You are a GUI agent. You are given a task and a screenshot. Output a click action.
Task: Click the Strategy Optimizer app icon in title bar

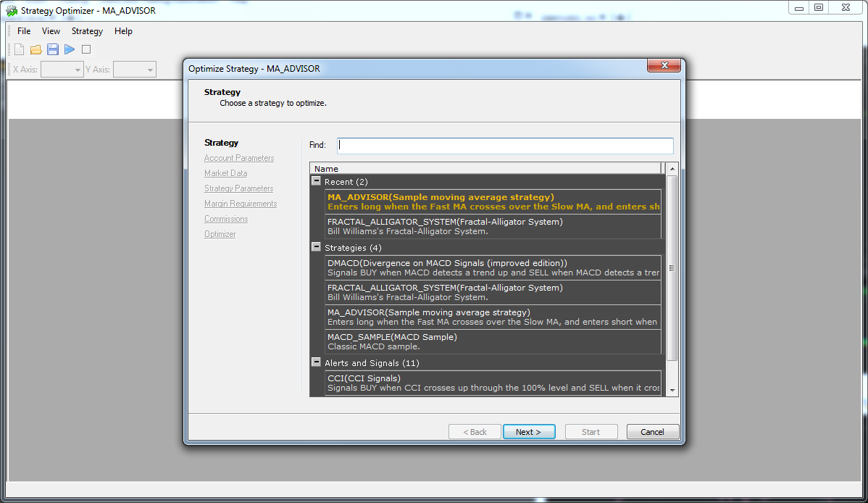pos(12,11)
